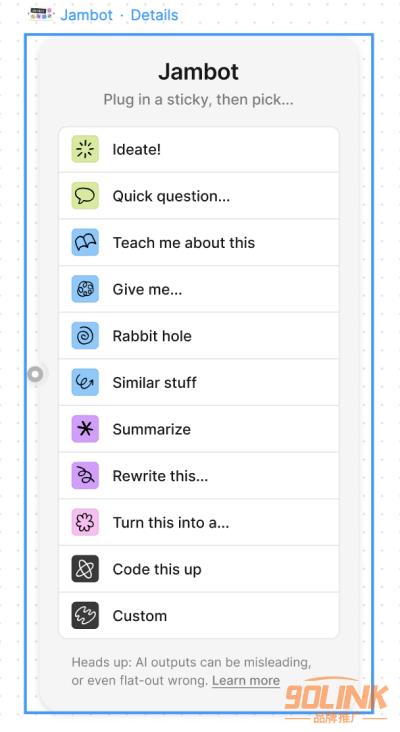Screen dimensions: 400x732
Task: Click the Jambot widget name link
Action: tap(86, 15)
